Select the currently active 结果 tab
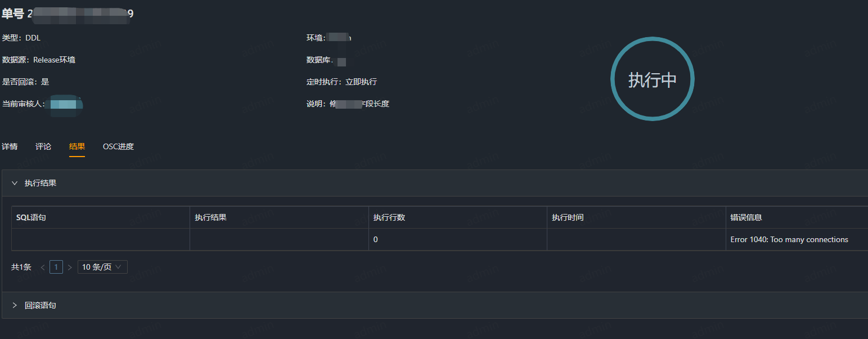The height and width of the screenshot is (339, 868). (77, 146)
